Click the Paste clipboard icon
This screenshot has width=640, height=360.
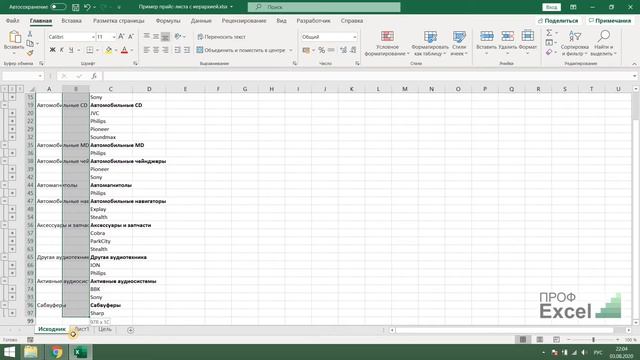coord(15,37)
